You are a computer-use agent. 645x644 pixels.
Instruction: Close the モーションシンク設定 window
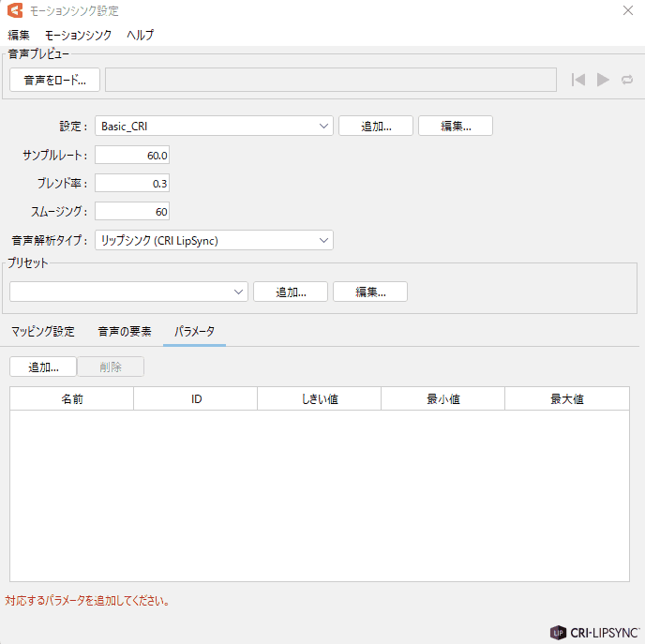pos(627,10)
